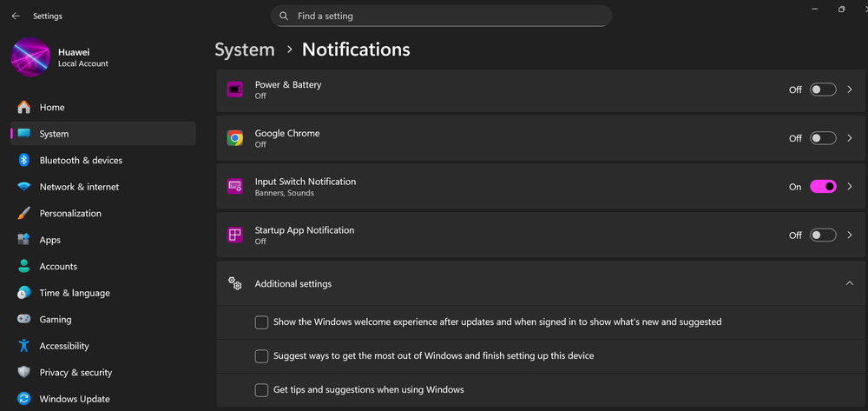The image size is (868, 411).
Task: Click the Input Switch Notification icon
Action: point(235,187)
